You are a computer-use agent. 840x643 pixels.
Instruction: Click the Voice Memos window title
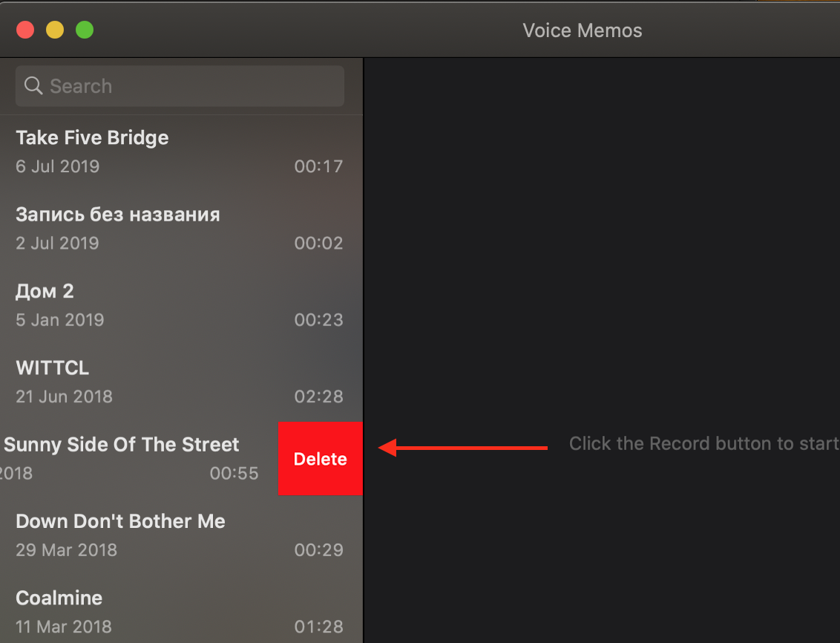click(582, 30)
